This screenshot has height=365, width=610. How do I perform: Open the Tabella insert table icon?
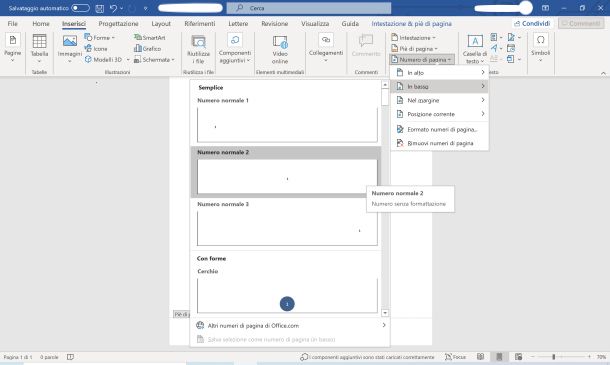click(39, 41)
